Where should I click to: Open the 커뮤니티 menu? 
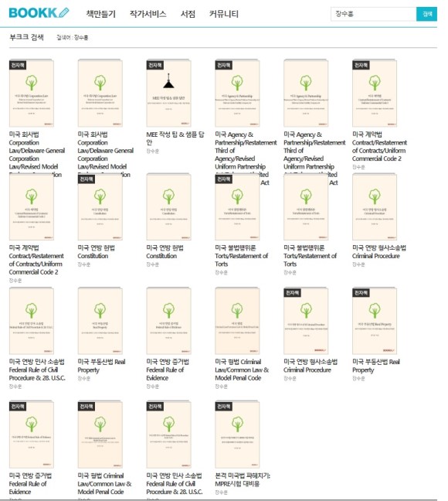click(x=223, y=14)
